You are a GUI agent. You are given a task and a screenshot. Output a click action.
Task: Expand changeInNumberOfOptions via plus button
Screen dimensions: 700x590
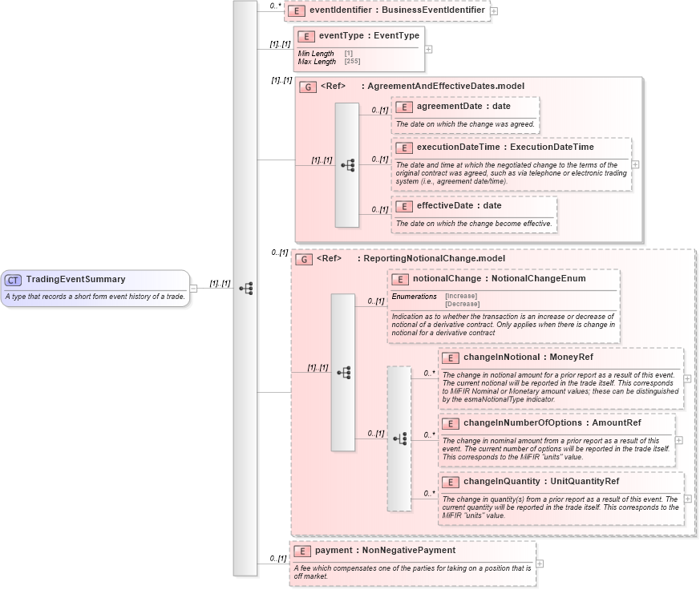click(x=678, y=440)
